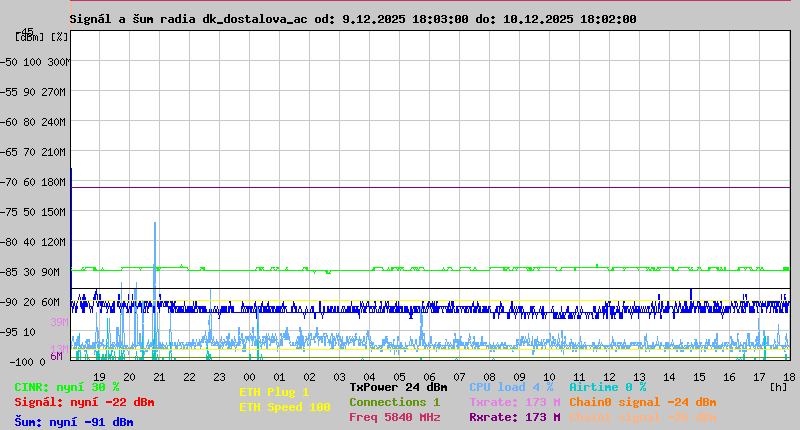800x430 pixels.
Task: Click the 'Chain0 signal -24 dBm' legend label
Action: pyautogui.click(x=643, y=402)
